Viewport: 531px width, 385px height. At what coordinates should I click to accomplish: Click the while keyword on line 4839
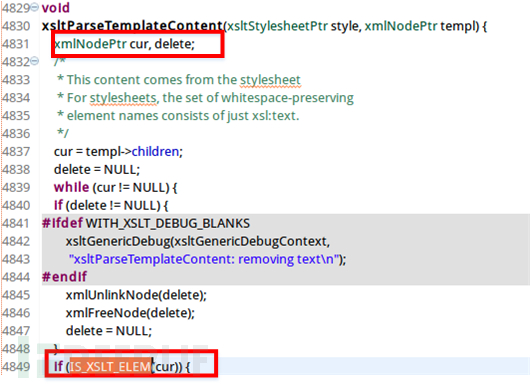pyautogui.click(x=71, y=187)
